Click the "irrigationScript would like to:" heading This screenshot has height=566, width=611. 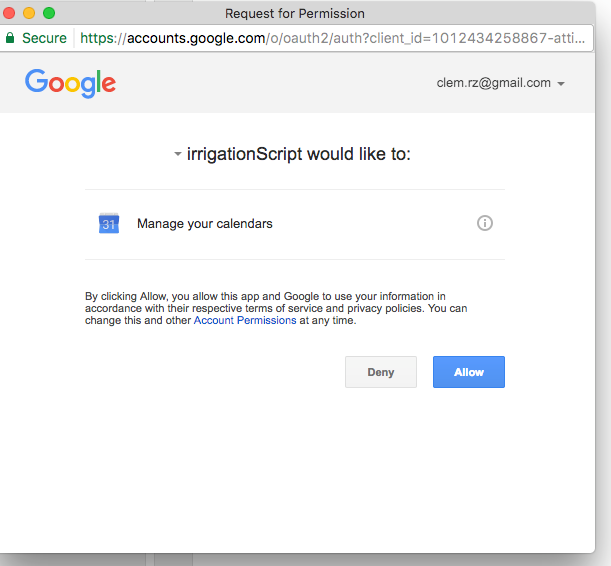[298, 154]
